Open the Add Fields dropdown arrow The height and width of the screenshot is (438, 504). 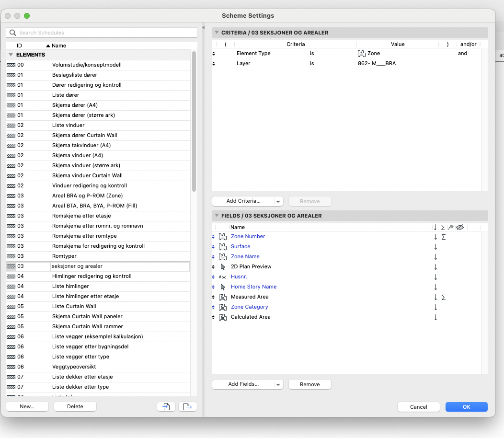tap(278, 384)
